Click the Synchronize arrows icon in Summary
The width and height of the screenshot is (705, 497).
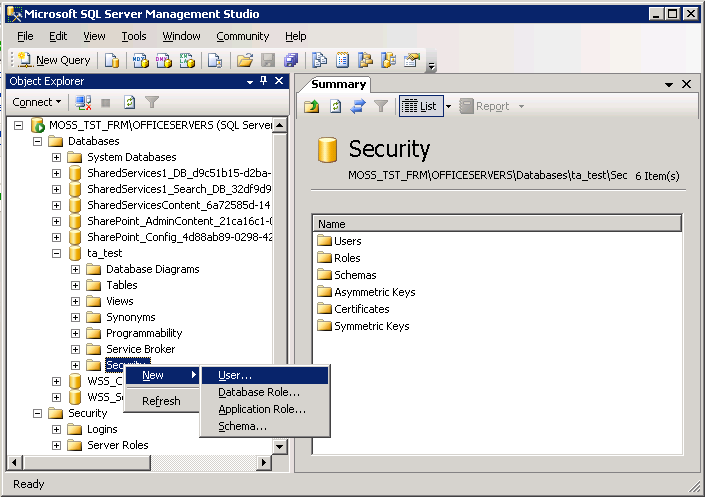click(358, 107)
